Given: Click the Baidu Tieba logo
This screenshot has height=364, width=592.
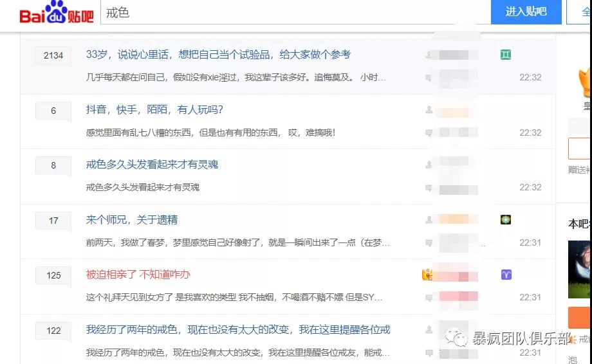Looking at the screenshot, I should pyautogui.click(x=57, y=12).
